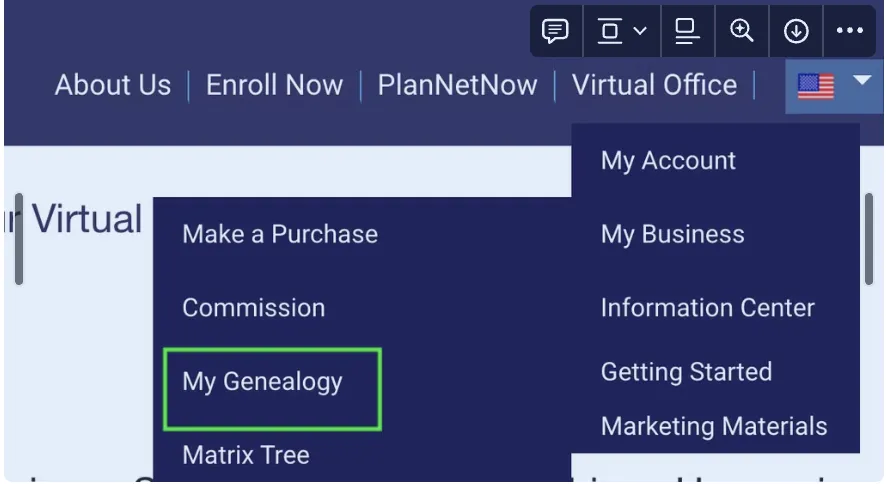Select Getting Started menu entry
This screenshot has height=484, width=886.
[x=686, y=372]
